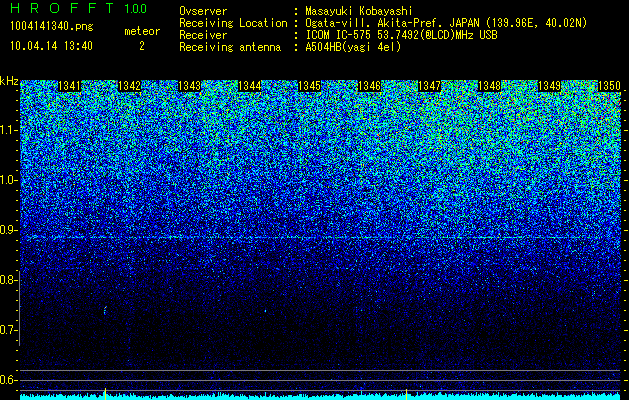
Task: Click the yellow meteor tick near 1347
Action: point(406,394)
